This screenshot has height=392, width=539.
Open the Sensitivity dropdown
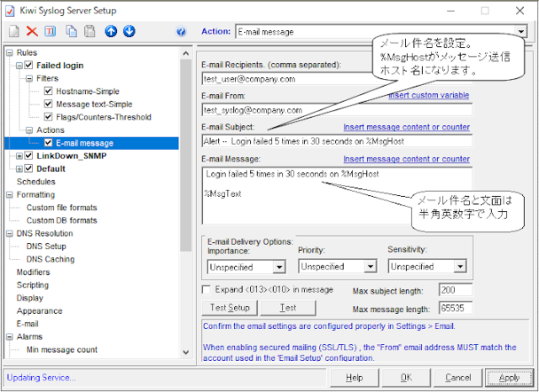pos(460,267)
